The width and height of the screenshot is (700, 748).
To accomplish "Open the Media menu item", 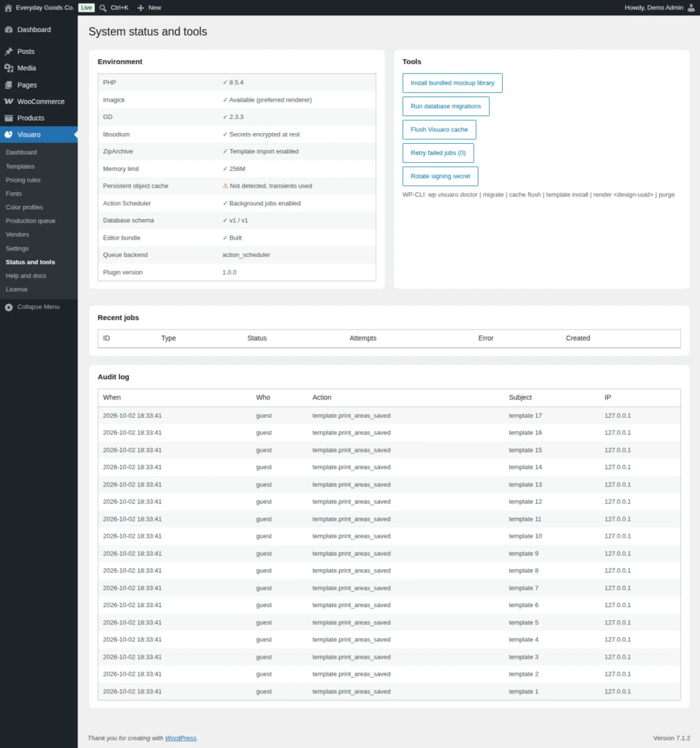I will pyautogui.click(x=27, y=68).
